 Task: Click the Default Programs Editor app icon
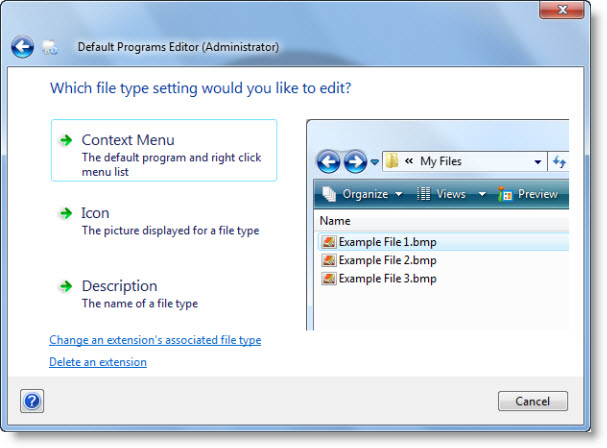coord(50,47)
